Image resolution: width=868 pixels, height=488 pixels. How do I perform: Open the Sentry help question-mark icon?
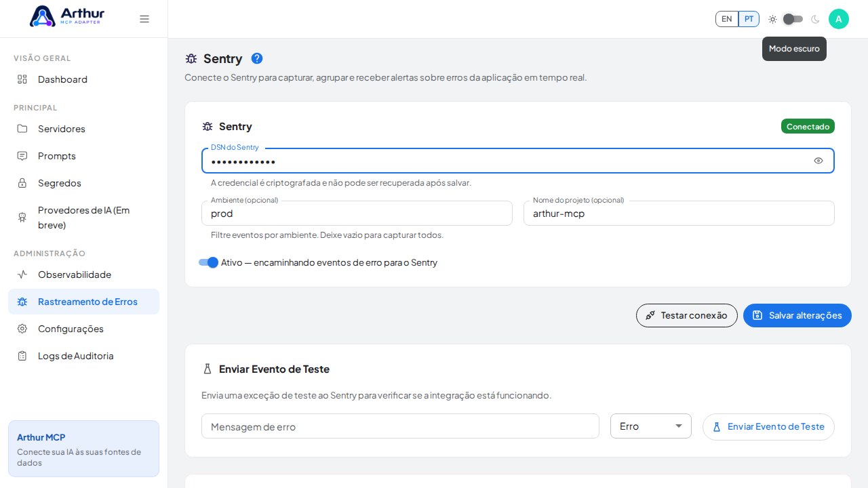click(x=257, y=58)
